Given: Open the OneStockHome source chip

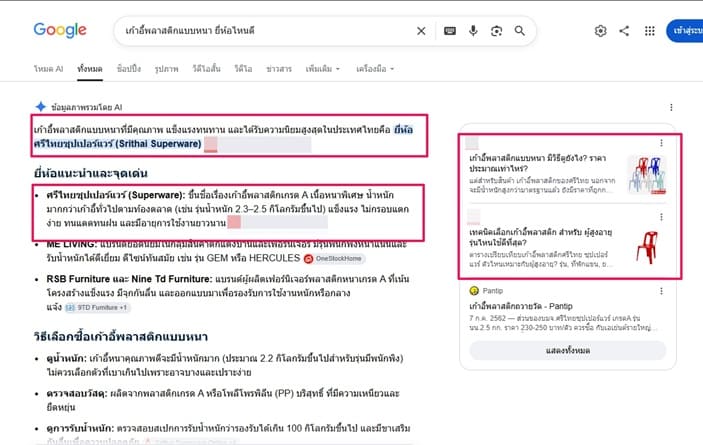Looking at the screenshot, I should click(x=334, y=259).
